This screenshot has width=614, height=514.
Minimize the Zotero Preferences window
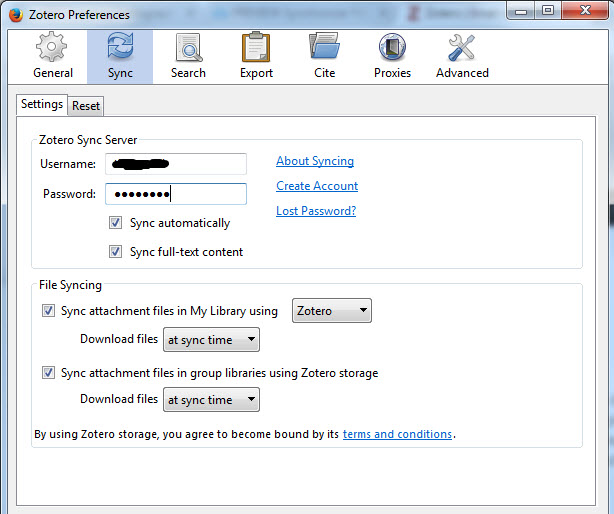coord(520,11)
